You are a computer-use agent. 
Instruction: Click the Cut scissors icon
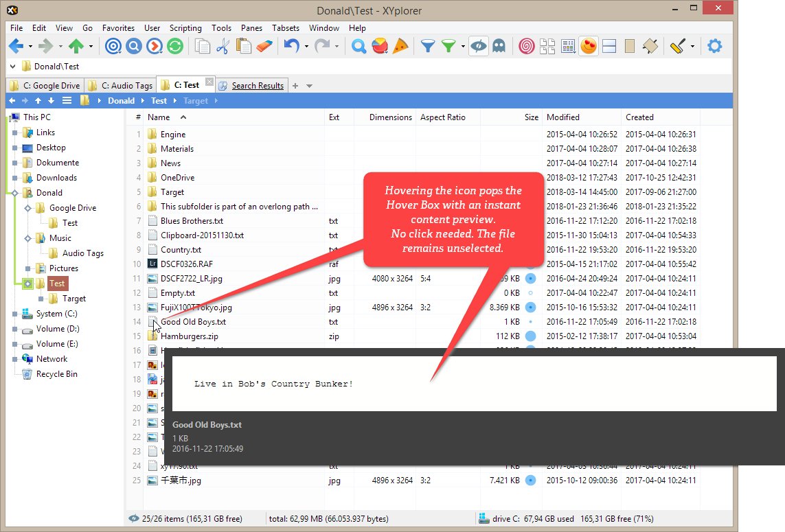click(x=223, y=46)
